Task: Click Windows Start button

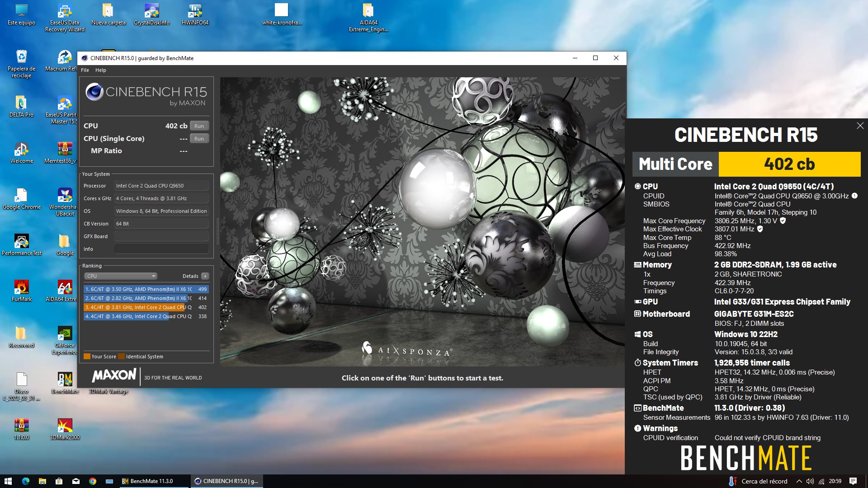Action: point(8,481)
